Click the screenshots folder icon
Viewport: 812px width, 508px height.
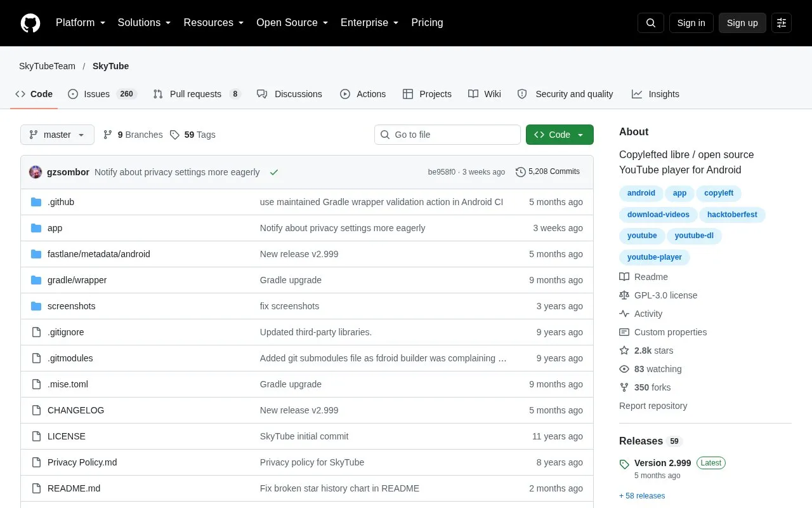36,306
